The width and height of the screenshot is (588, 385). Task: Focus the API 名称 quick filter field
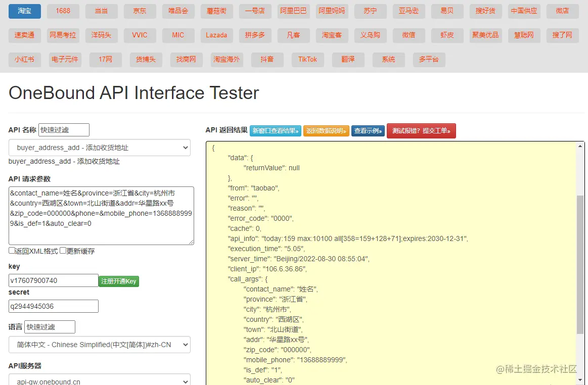(x=64, y=130)
